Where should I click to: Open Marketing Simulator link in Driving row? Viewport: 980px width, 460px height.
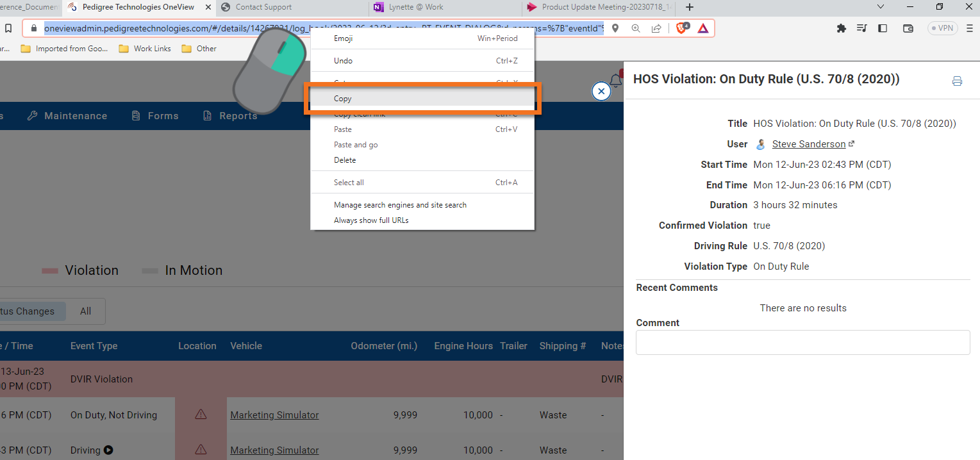click(x=274, y=450)
